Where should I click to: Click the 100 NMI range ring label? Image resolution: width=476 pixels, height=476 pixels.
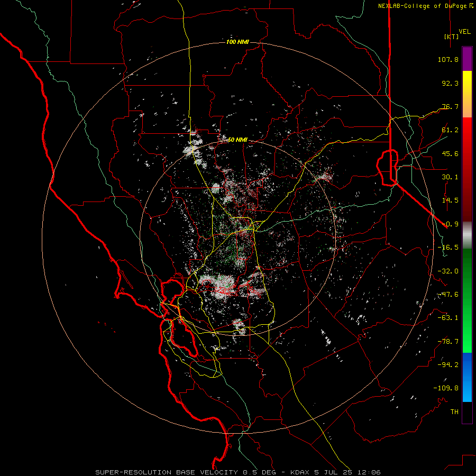[x=237, y=42]
